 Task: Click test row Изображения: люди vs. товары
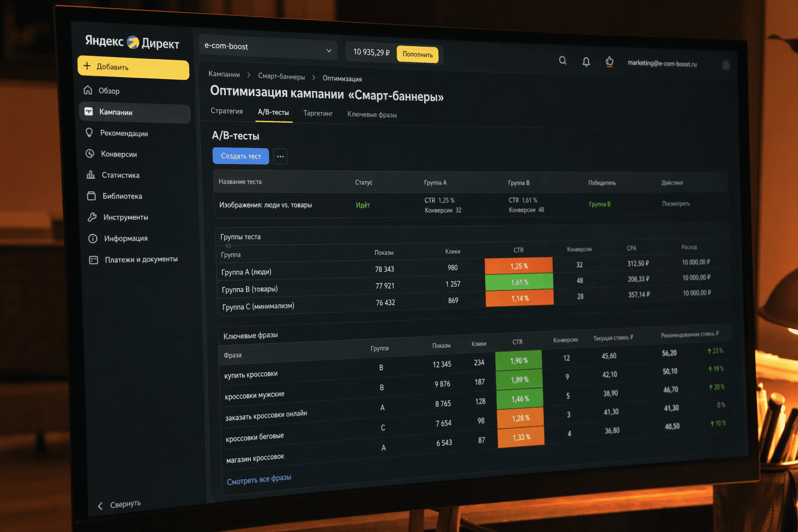coord(471,205)
